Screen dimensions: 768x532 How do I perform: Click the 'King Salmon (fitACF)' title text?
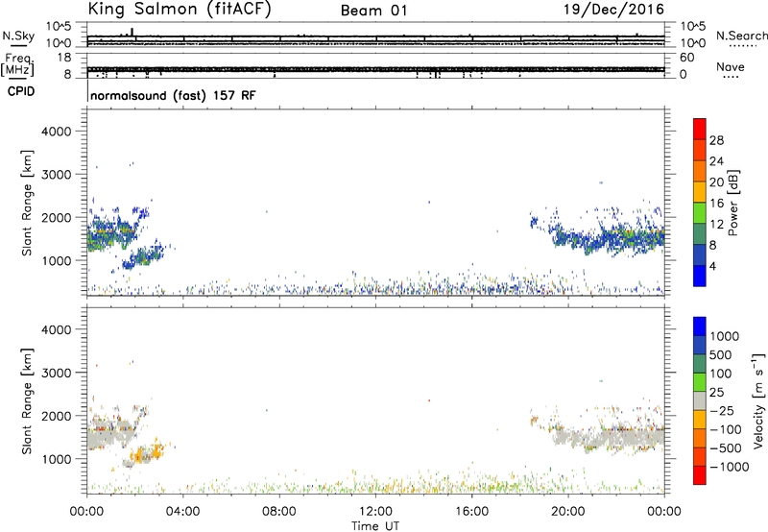(180, 10)
